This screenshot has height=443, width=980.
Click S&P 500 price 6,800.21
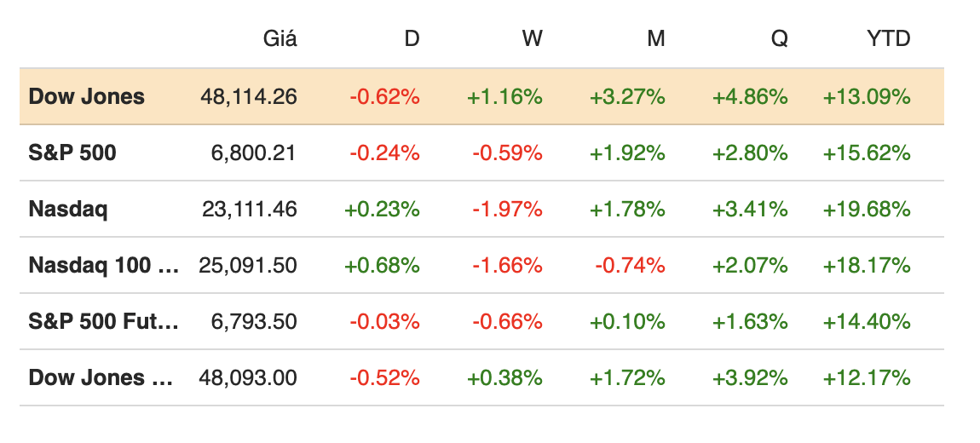pos(254,152)
